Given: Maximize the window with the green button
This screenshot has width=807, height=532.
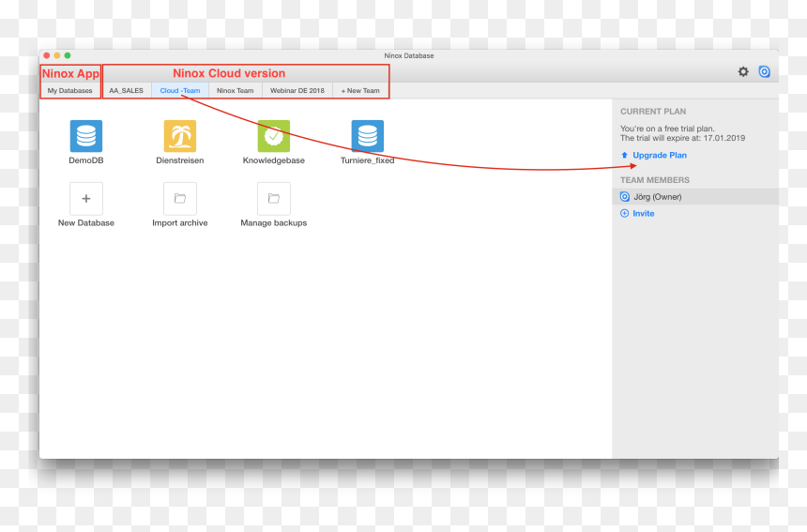Looking at the screenshot, I should click(x=68, y=55).
